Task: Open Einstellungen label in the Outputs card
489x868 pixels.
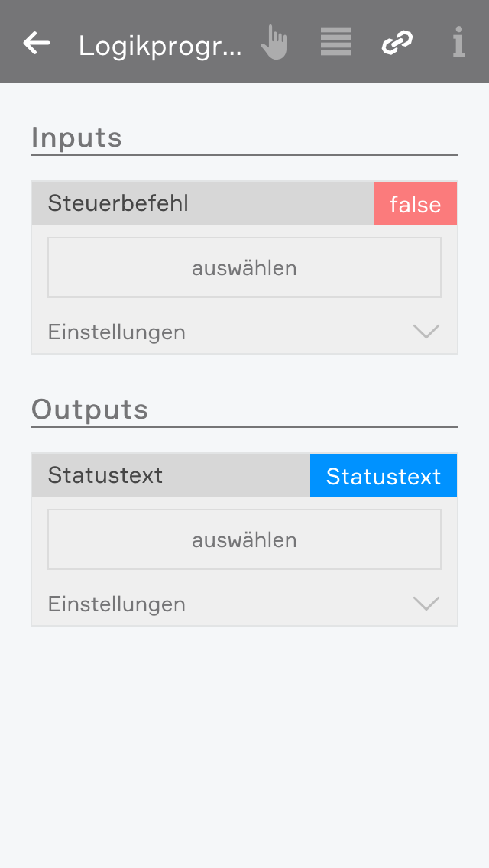Action: [x=117, y=604]
